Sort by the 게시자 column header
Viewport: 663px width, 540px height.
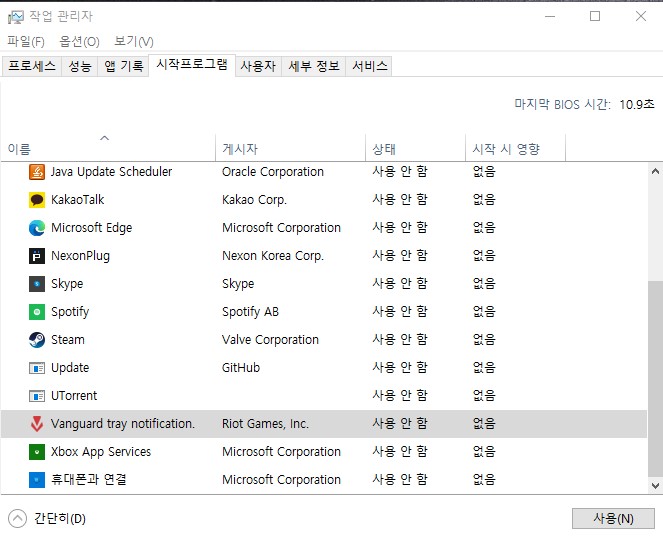(290, 148)
